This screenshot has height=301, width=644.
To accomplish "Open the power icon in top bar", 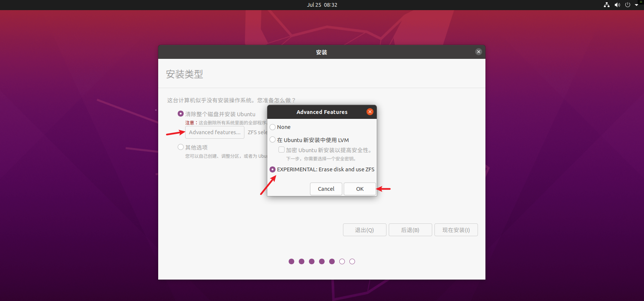I will (628, 5).
